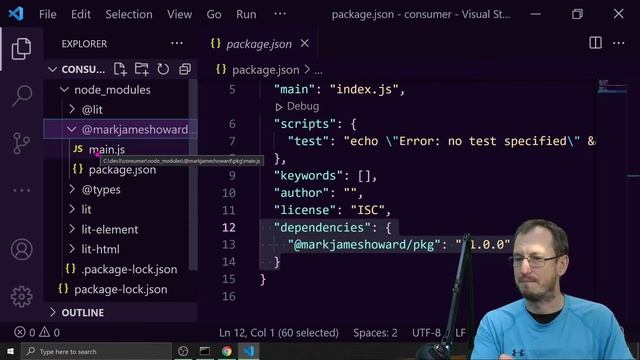Click the Explorer tree vertical scrollbar

click(193, 176)
